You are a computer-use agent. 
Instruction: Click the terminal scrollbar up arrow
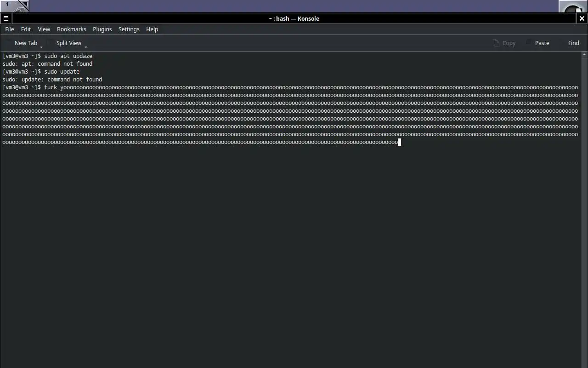click(x=584, y=54)
